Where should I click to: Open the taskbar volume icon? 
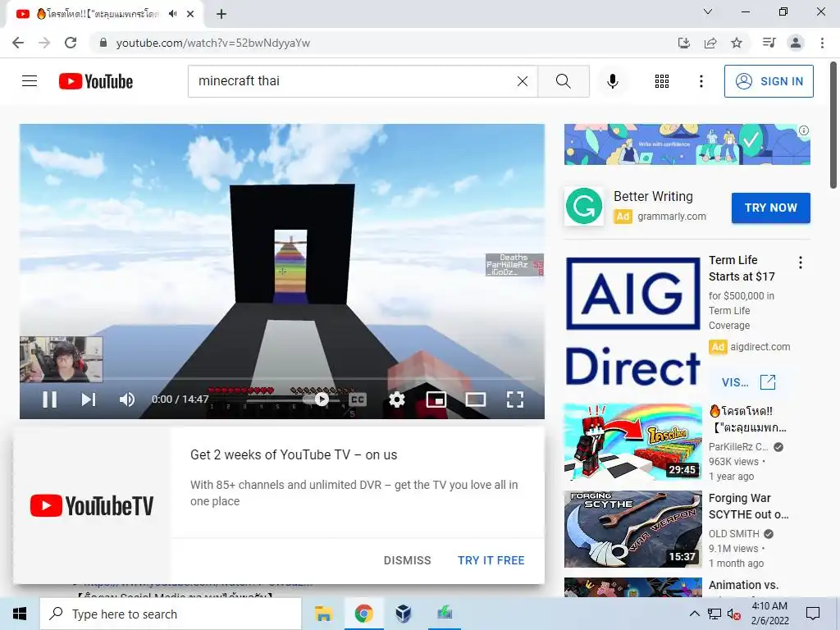tap(734, 614)
